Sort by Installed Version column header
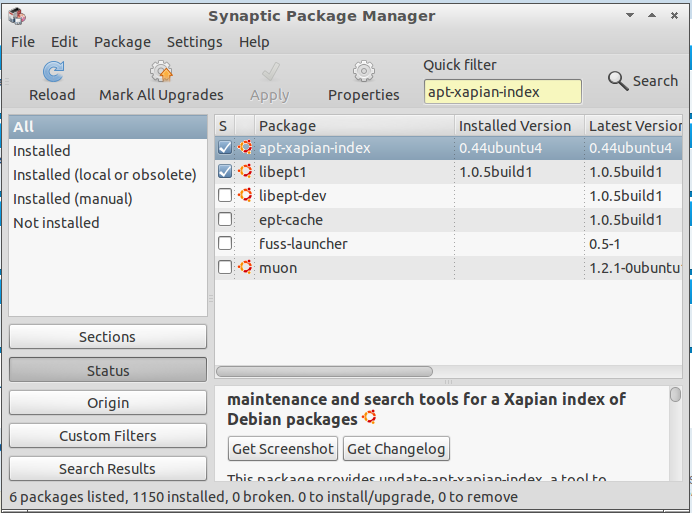 pos(519,126)
